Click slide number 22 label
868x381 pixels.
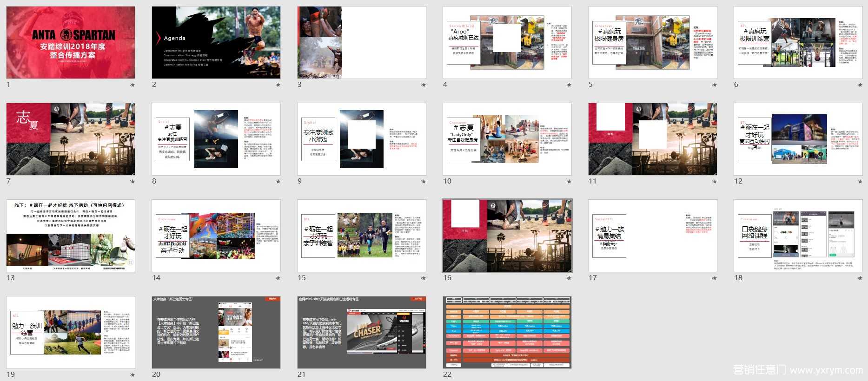coord(447,374)
